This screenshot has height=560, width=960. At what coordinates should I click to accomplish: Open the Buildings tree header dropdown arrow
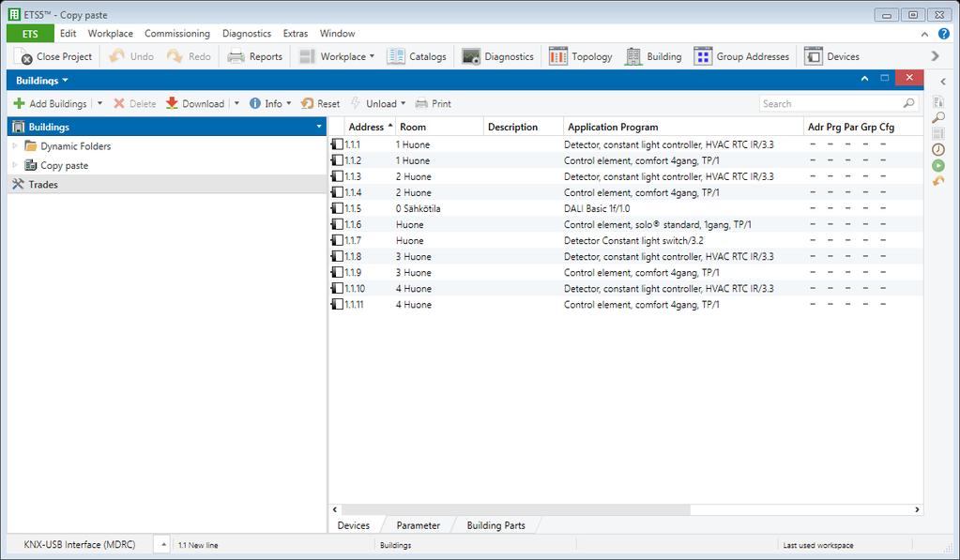click(318, 127)
